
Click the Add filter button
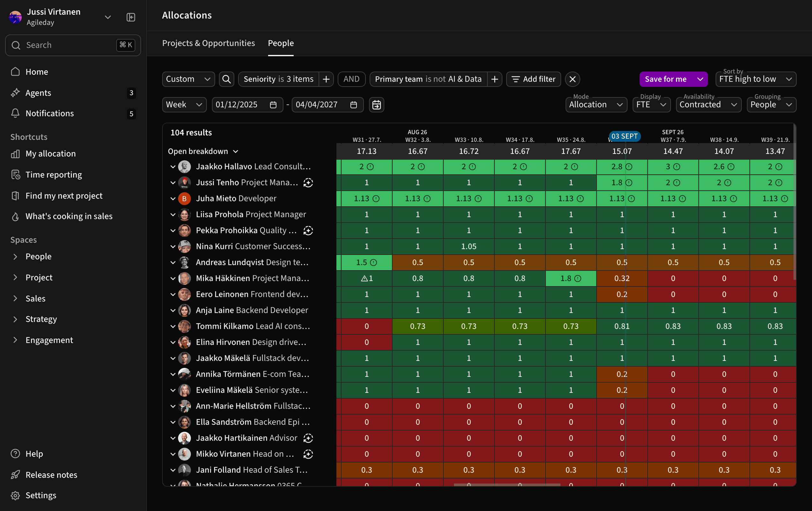[x=533, y=79]
